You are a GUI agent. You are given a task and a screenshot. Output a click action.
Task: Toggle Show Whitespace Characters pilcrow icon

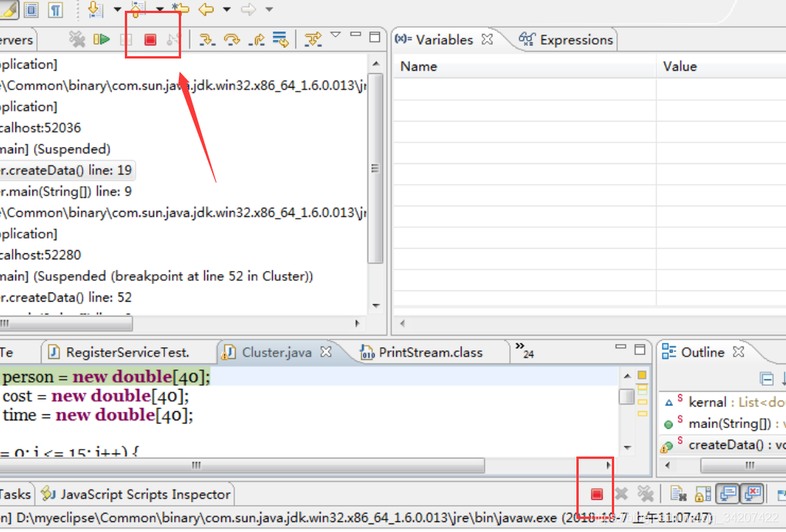(55, 9)
